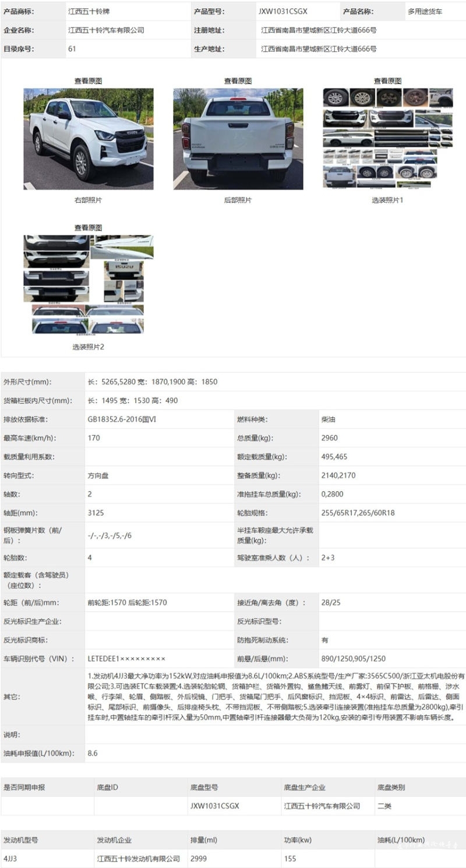The height and width of the screenshot is (868, 466).
Task: Open the pickup rear view photo thumbnail
Action: coord(238,139)
